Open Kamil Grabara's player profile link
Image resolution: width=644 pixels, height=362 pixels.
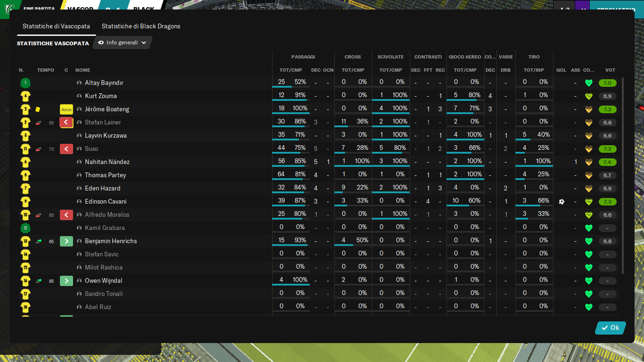(x=104, y=228)
